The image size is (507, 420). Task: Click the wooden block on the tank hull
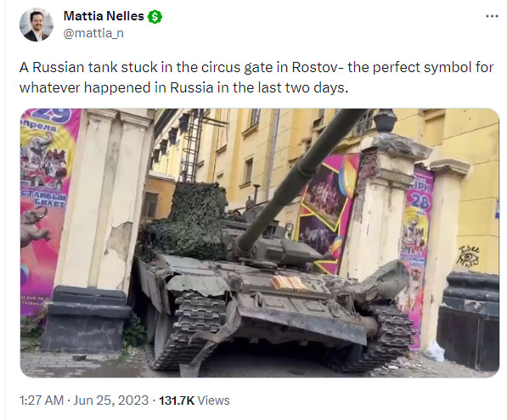(x=288, y=283)
